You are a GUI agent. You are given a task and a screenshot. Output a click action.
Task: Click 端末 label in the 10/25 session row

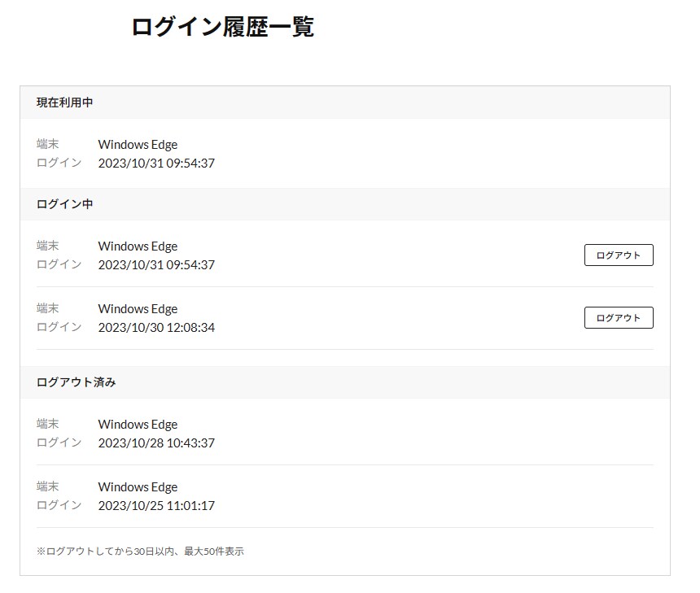48,486
